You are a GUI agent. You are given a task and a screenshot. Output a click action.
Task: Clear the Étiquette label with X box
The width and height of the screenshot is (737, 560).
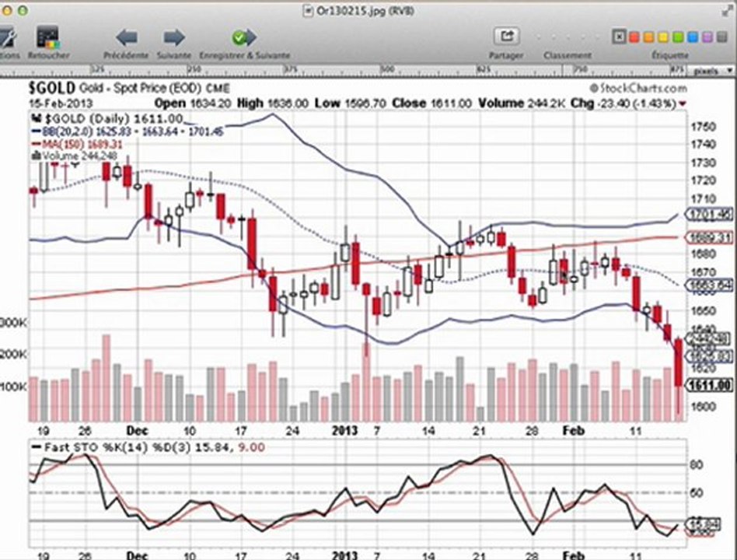pos(619,37)
